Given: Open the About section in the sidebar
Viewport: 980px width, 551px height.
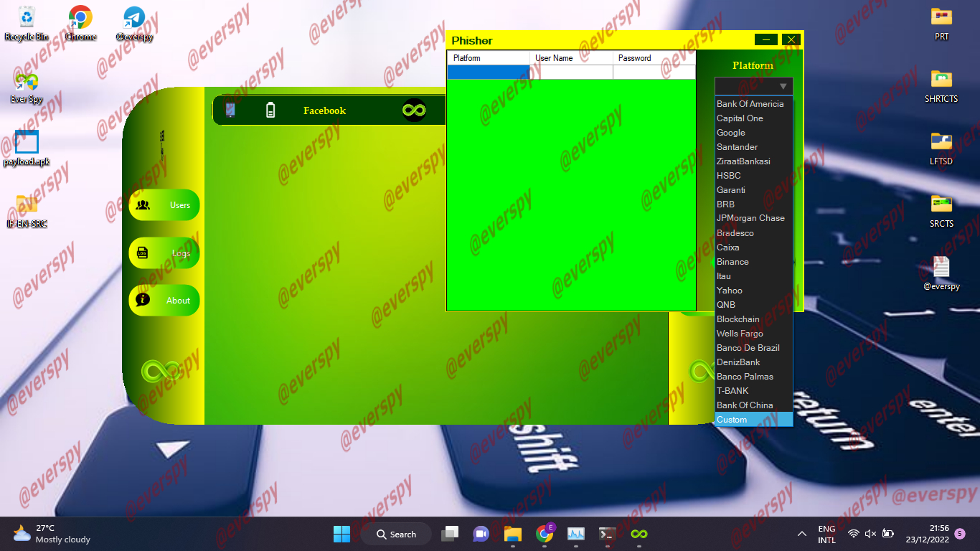Looking at the screenshot, I should coord(164,300).
